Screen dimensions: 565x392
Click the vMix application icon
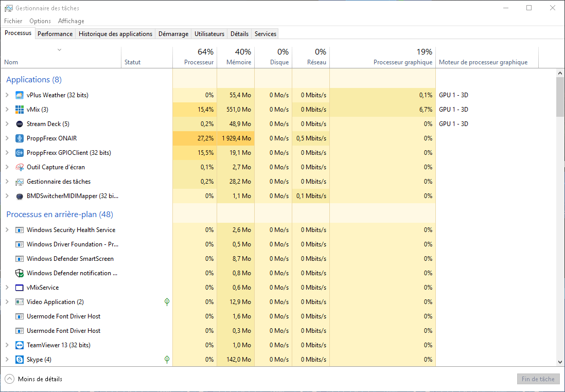(20, 110)
